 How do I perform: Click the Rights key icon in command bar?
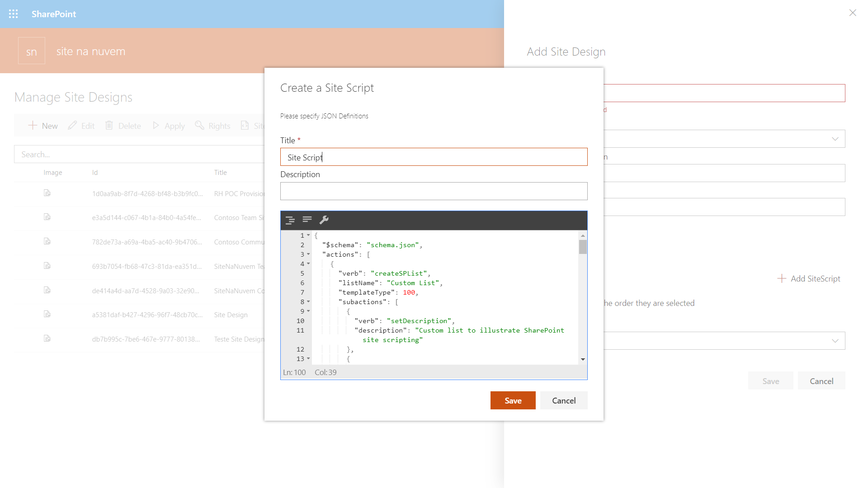click(x=199, y=125)
